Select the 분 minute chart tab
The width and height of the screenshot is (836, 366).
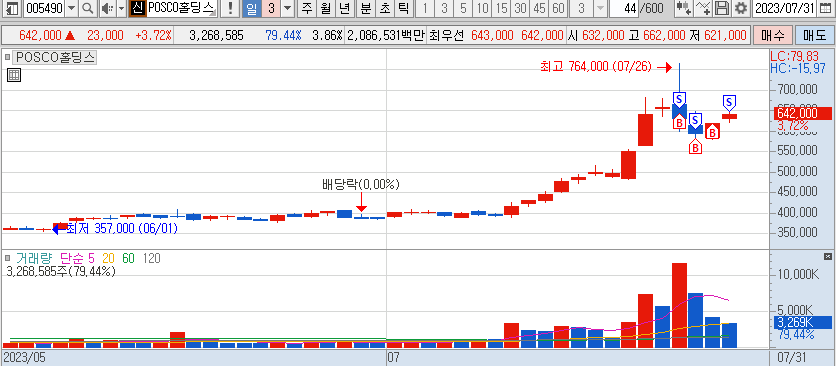[365, 8]
